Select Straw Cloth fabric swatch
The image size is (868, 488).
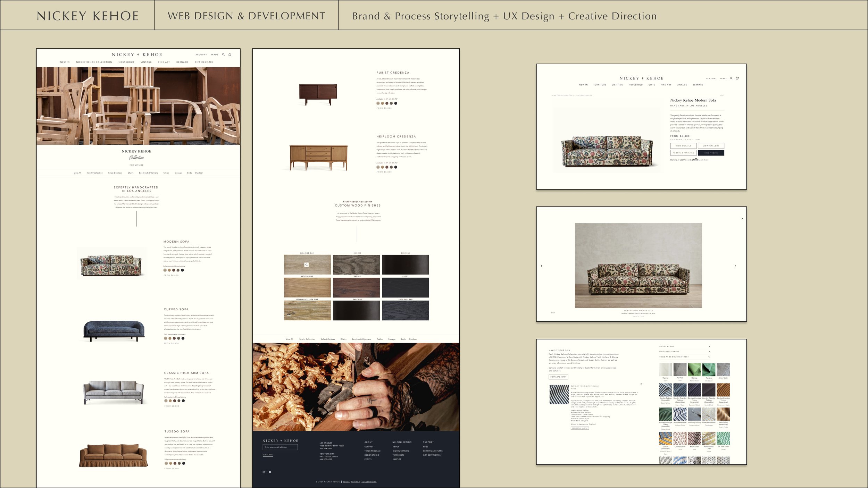pos(723,370)
